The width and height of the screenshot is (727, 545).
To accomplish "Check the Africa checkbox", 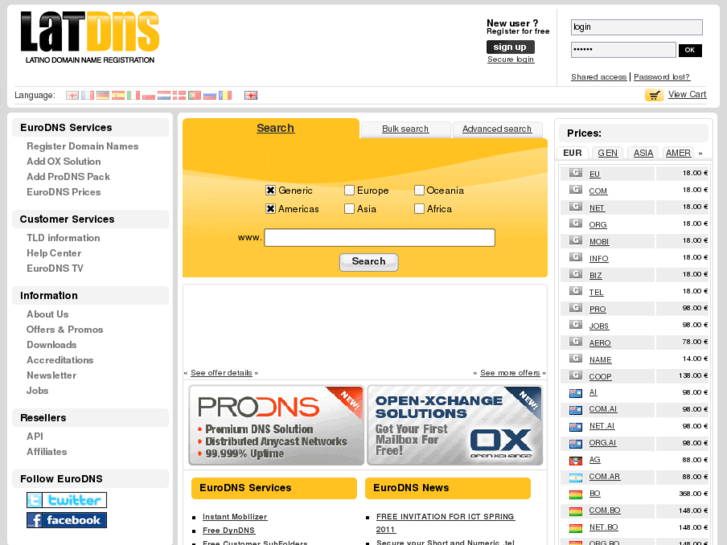I will [x=419, y=209].
